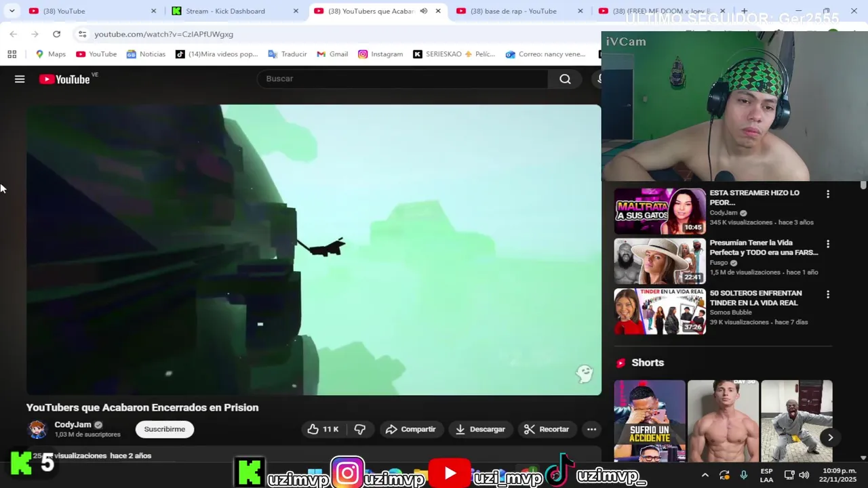Open the apps grid in bookmarks bar
Image resolution: width=868 pixels, height=488 pixels.
pos(12,54)
